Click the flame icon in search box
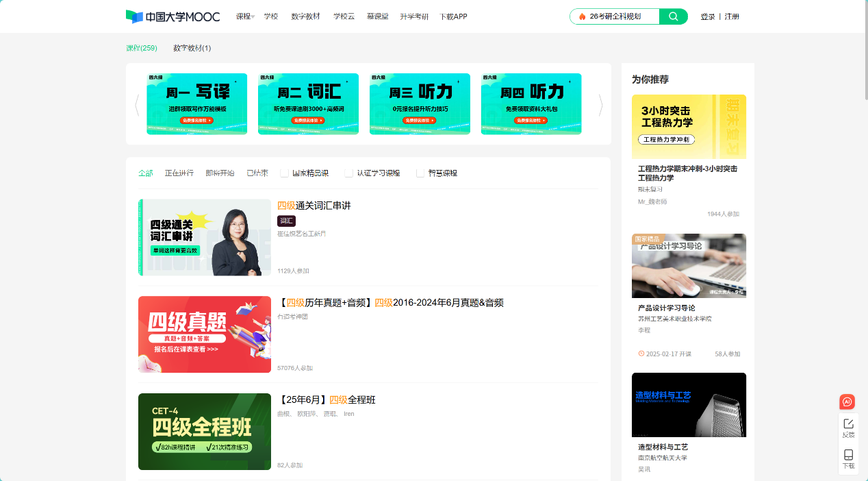 582,16
